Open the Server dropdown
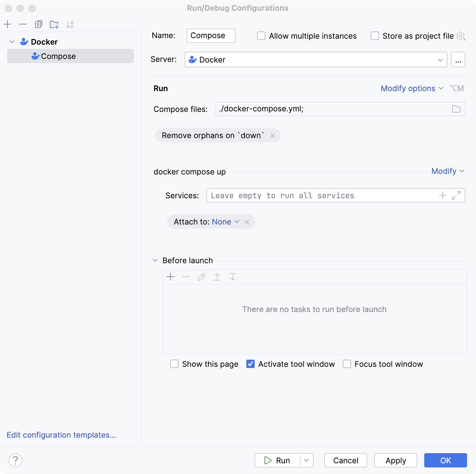The image size is (476, 474). pos(441,60)
